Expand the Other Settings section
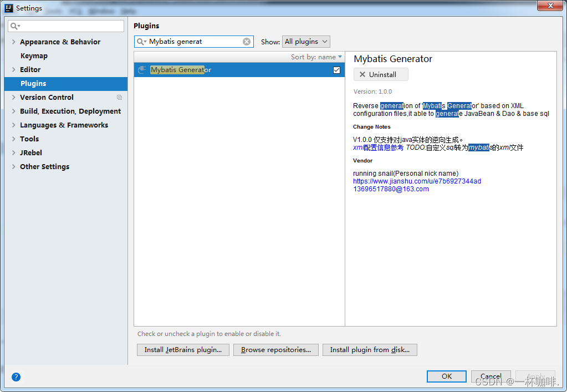Screen dimensions: 567x392 [x=14, y=167]
